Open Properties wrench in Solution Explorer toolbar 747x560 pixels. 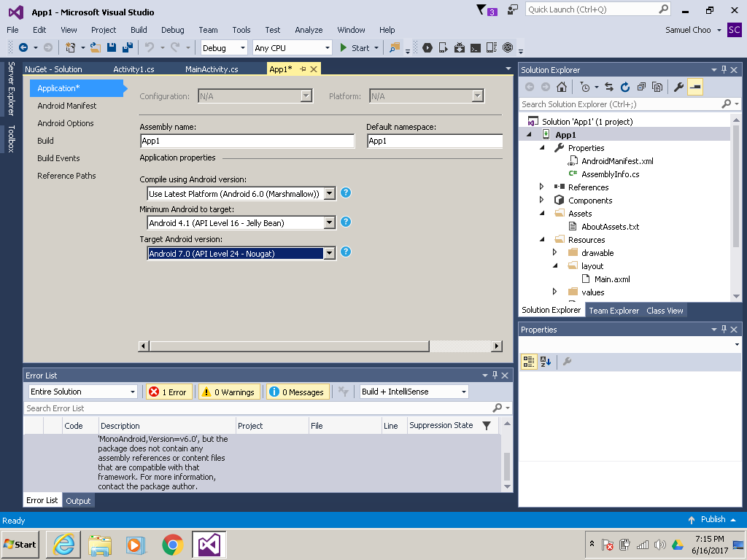pos(679,87)
